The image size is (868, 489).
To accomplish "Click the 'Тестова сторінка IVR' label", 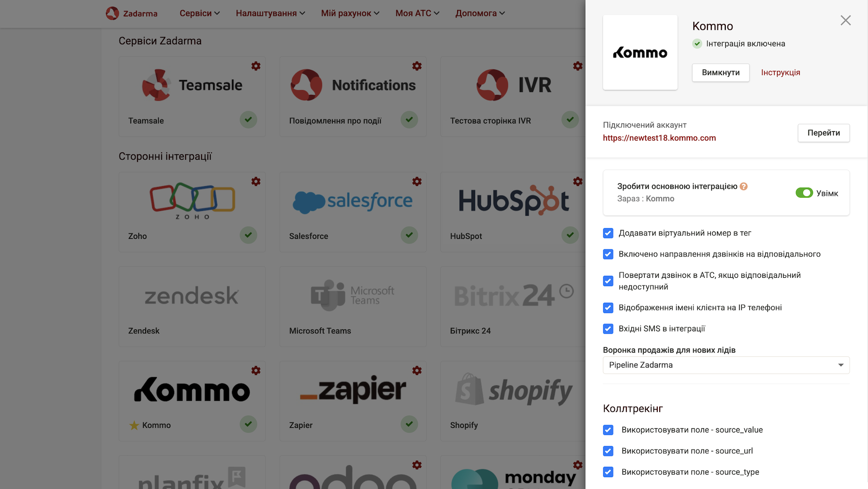I will click(x=490, y=121).
